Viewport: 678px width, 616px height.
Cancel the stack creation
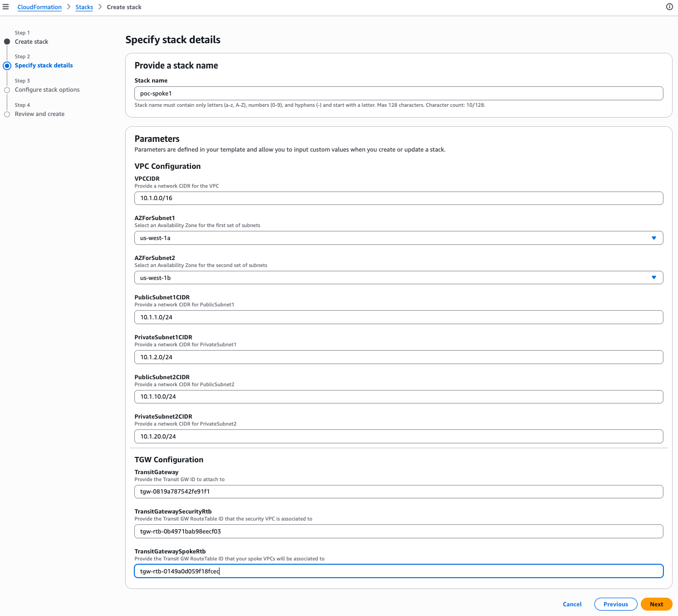coord(572,604)
